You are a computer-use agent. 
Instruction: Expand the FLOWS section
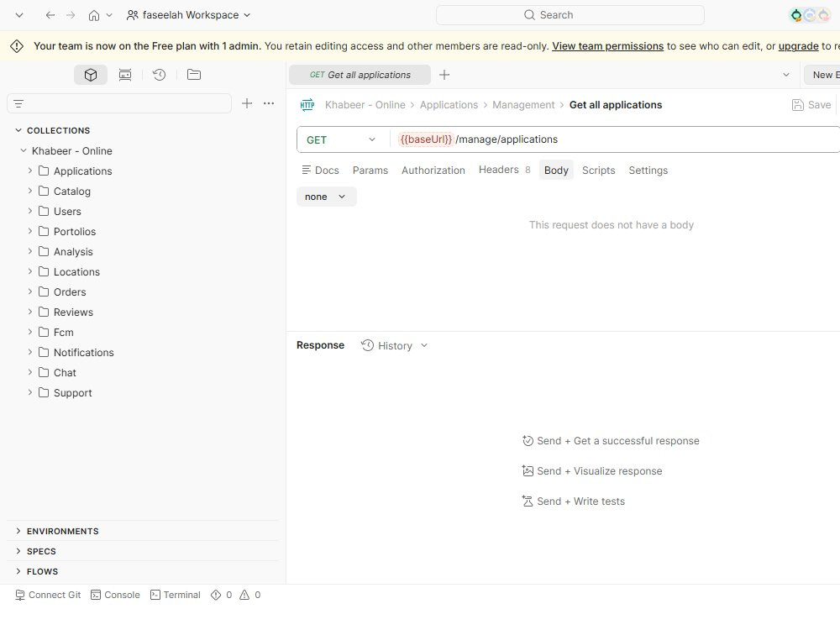18,571
